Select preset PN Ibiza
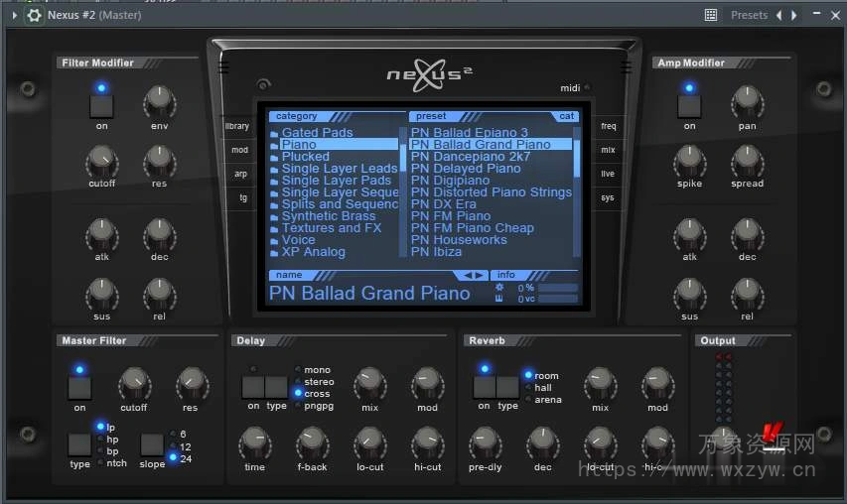The height and width of the screenshot is (504, 847). pos(436,251)
